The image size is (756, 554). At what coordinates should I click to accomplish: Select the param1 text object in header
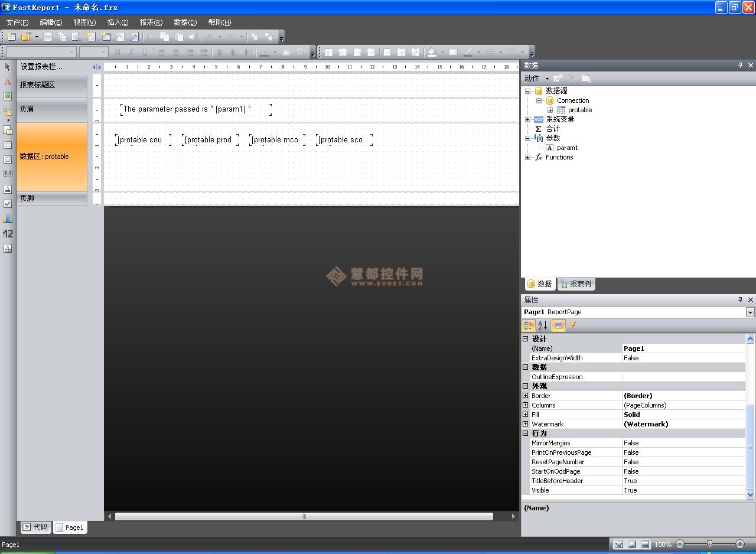point(195,109)
